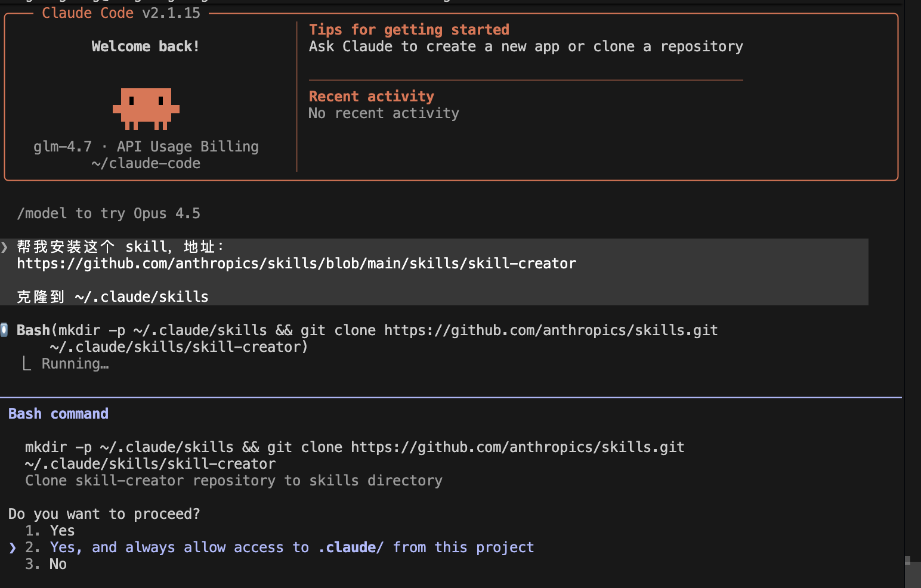Image resolution: width=921 pixels, height=588 pixels.
Task: Open the GitHub skill-creator URL in prompt
Action: [x=296, y=264]
